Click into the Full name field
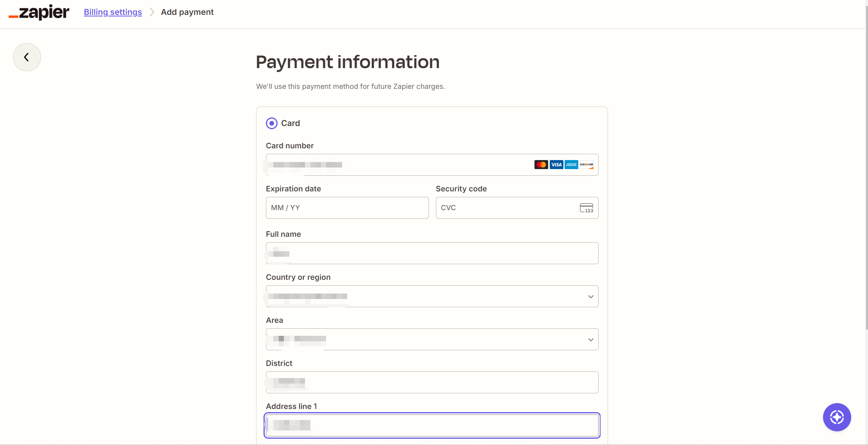Screen dimensions: 868x445 point(432,253)
